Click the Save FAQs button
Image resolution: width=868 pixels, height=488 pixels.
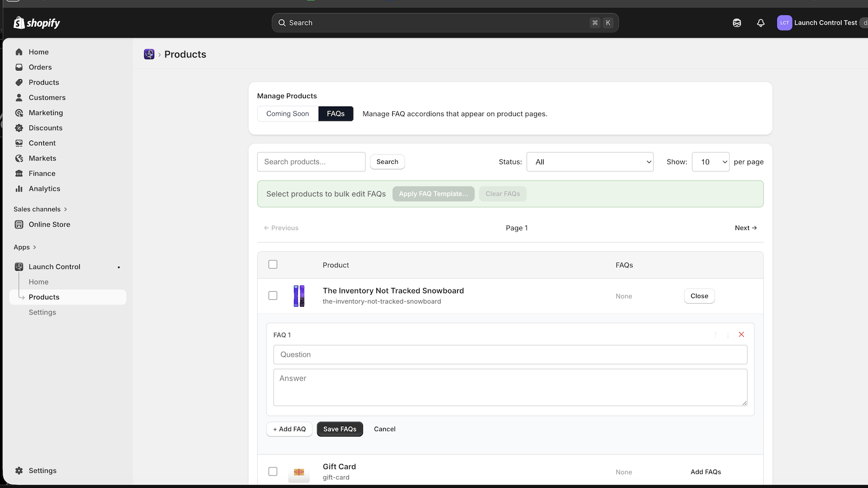[x=340, y=429]
